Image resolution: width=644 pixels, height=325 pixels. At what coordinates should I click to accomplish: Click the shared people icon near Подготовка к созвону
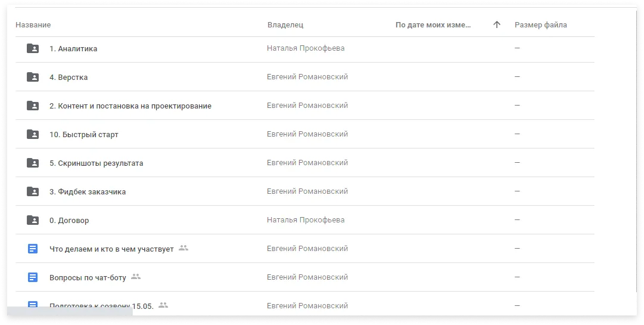(x=163, y=305)
